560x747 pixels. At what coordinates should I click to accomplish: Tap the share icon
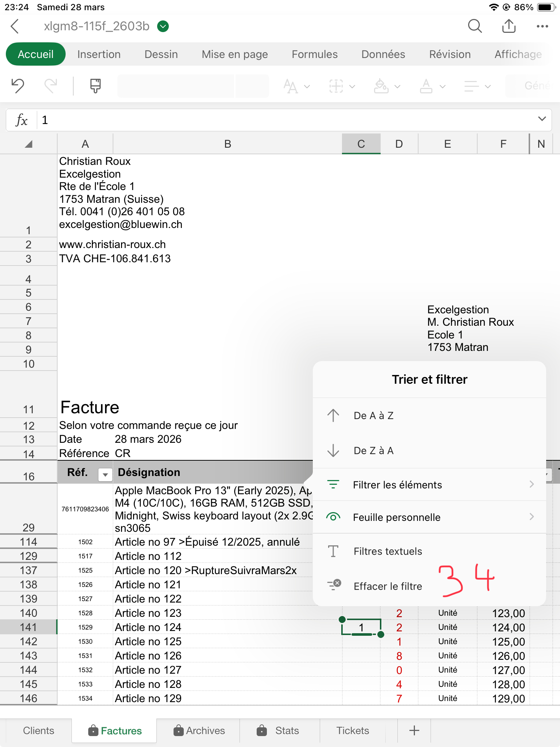tap(509, 26)
